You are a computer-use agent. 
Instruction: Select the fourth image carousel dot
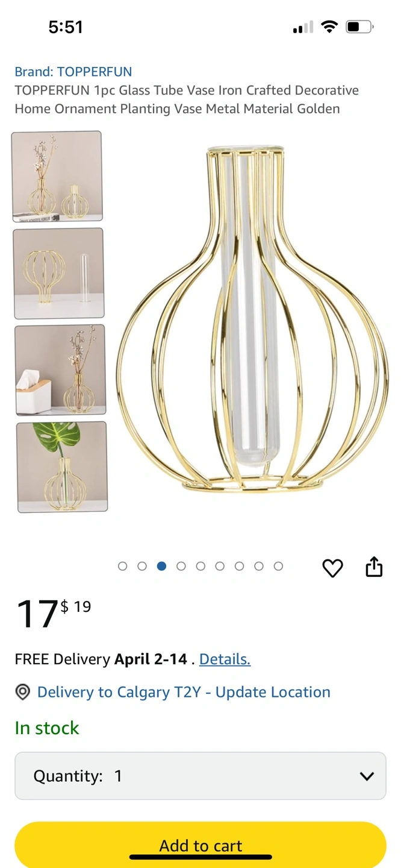coord(181,566)
